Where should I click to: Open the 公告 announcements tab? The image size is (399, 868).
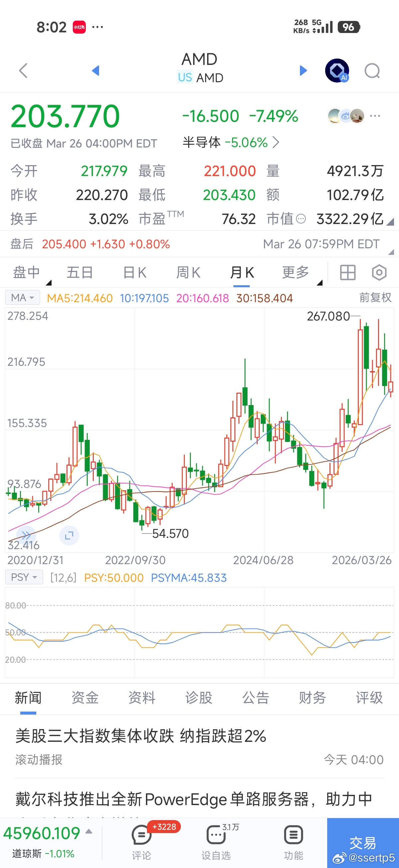click(x=256, y=698)
